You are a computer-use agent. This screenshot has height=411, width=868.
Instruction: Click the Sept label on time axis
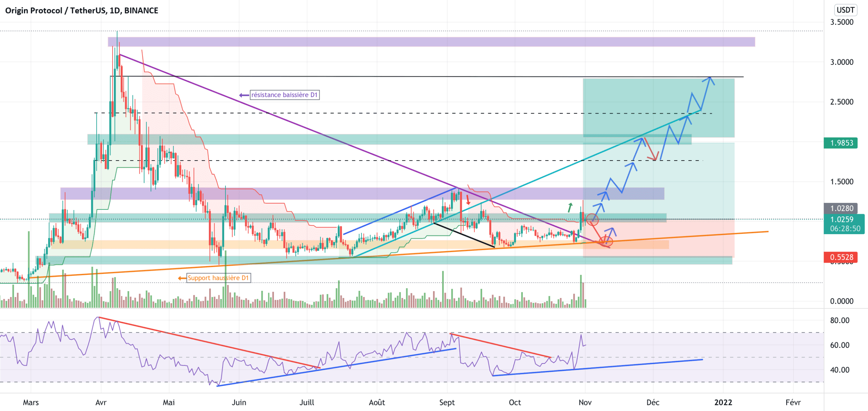(447, 403)
